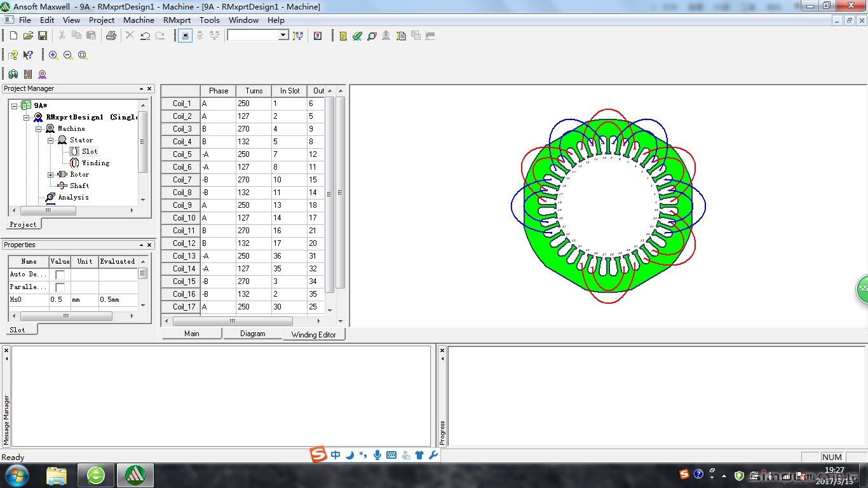Select the Analysis item in project tree
The height and width of the screenshot is (488, 868).
[x=73, y=197]
